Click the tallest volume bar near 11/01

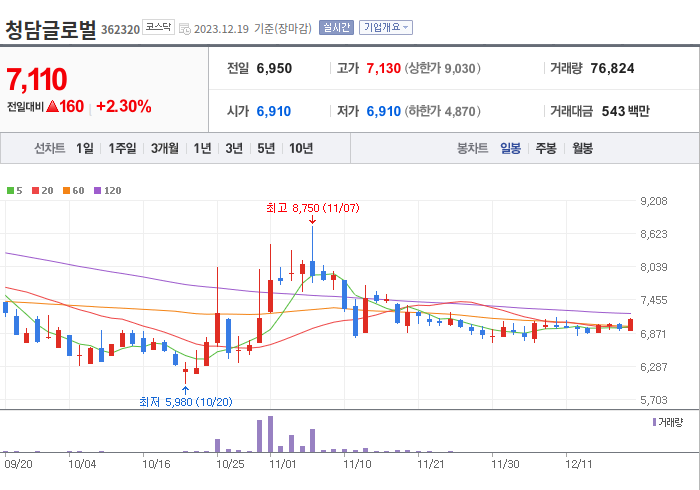pos(270,434)
